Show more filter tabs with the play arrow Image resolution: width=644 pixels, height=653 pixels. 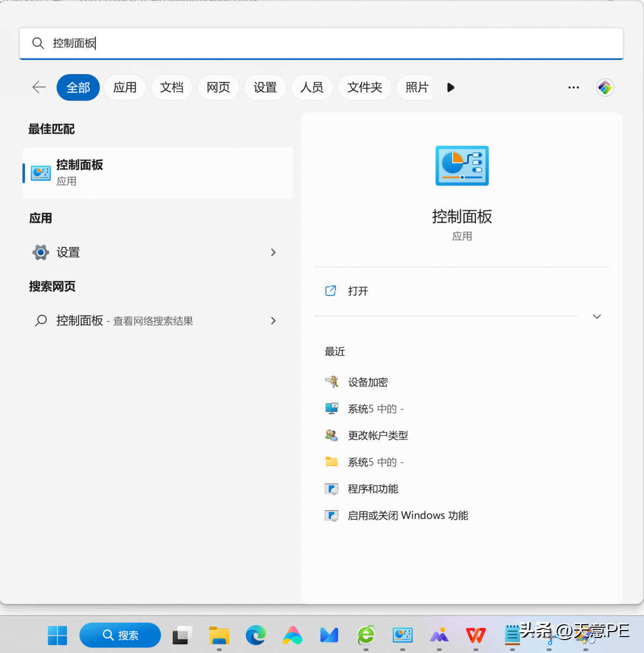point(451,87)
